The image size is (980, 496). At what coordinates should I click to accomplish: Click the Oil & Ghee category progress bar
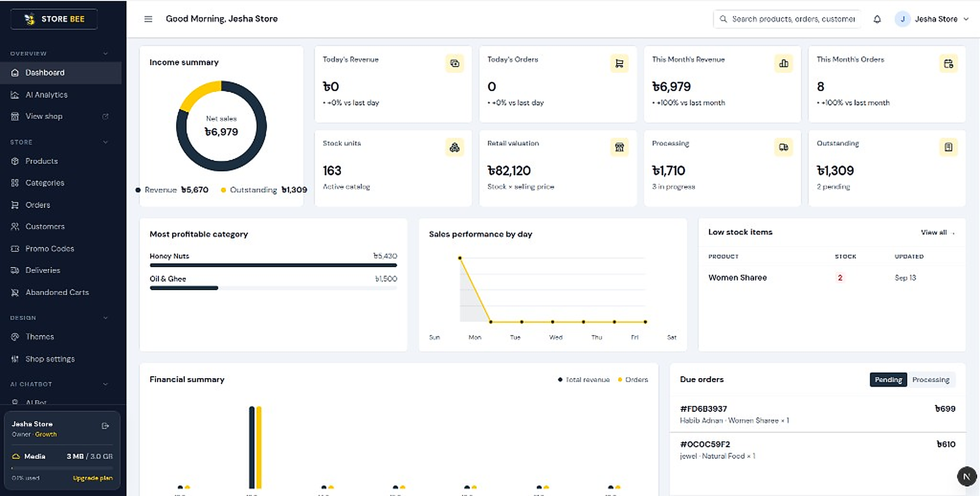click(x=273, y=288)
